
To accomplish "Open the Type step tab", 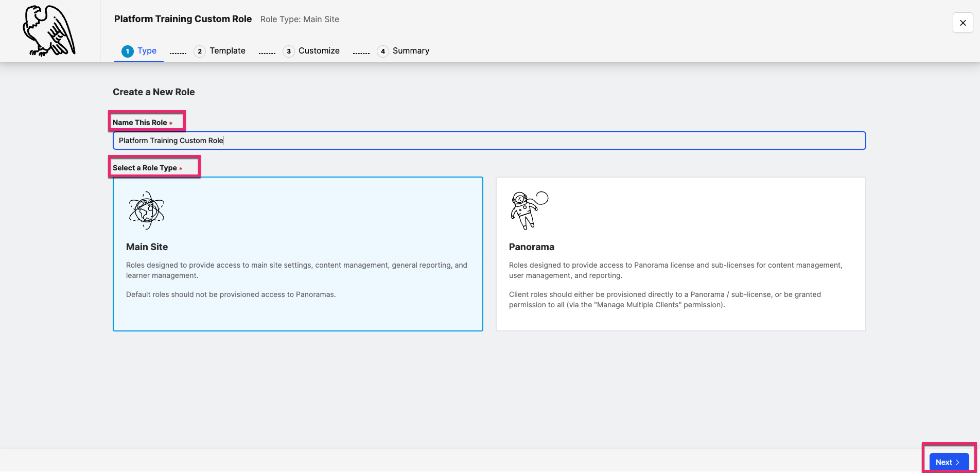I will coord(139,51).
